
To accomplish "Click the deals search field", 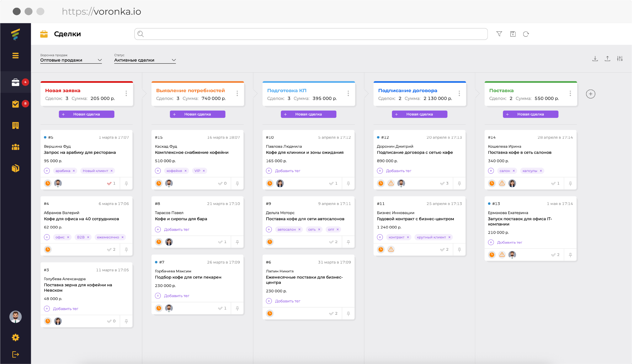I will (311, 34).
